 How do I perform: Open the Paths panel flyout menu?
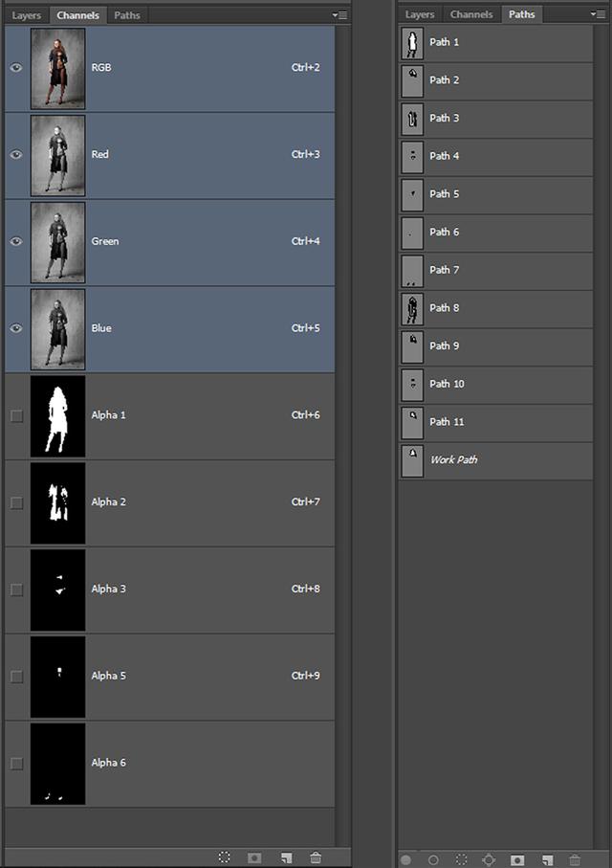point(598,13)
